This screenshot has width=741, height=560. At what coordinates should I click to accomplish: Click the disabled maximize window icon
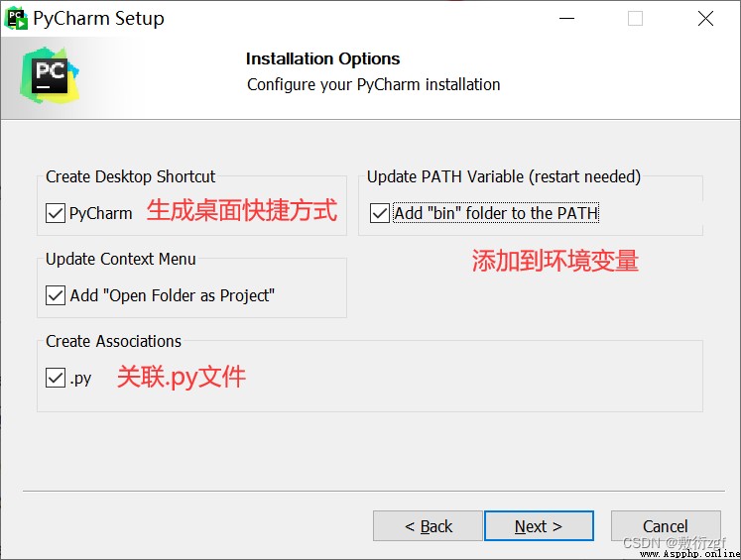tap(635, 19)
